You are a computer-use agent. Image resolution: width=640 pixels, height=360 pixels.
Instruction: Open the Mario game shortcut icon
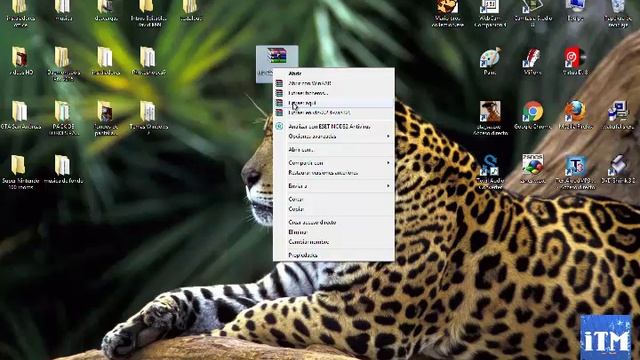(447, 7)
